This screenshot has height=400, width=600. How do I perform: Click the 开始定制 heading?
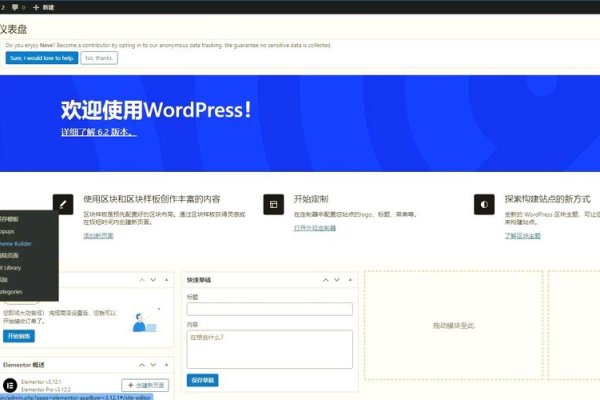(x=311, y=199)
